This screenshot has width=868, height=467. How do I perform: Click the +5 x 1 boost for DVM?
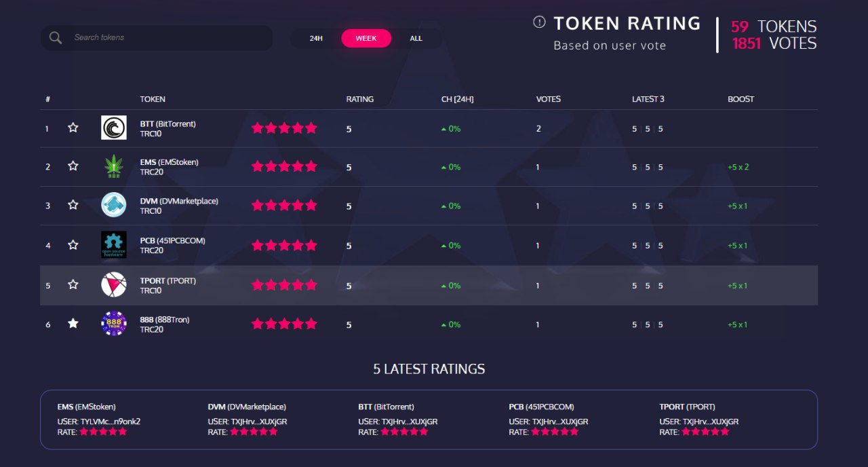pyautogui.click(x=738, y=206)
